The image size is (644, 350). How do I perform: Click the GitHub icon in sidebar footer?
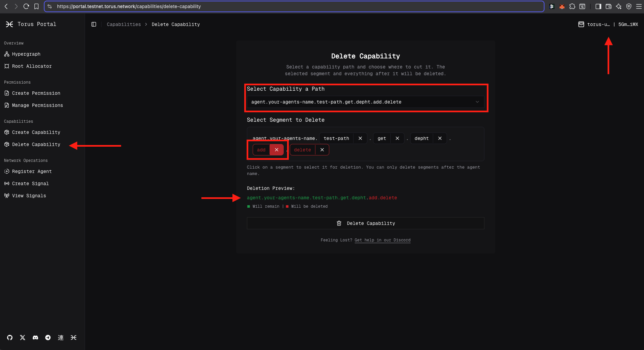pyautogui.click(x=10, y=338)
